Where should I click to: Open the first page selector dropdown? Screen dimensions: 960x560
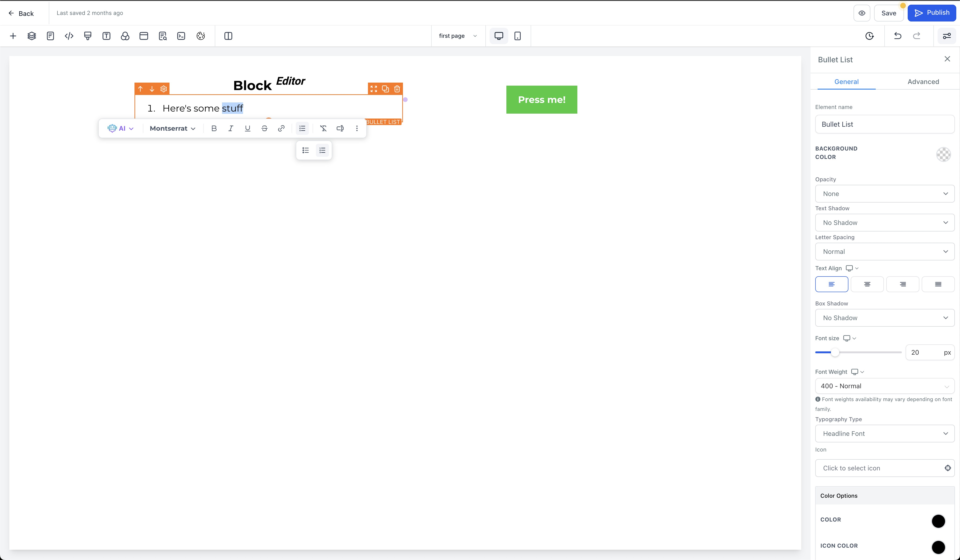(458, 36)
